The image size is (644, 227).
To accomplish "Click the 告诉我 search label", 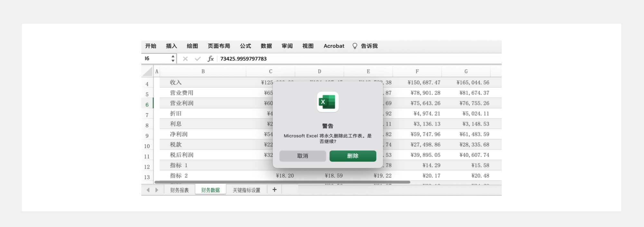I will (x=369, y=46).
